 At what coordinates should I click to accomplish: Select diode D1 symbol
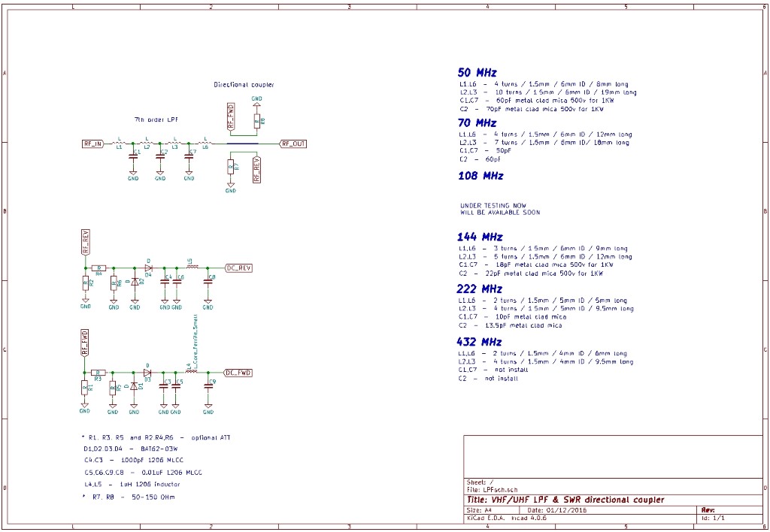(134, 387)
